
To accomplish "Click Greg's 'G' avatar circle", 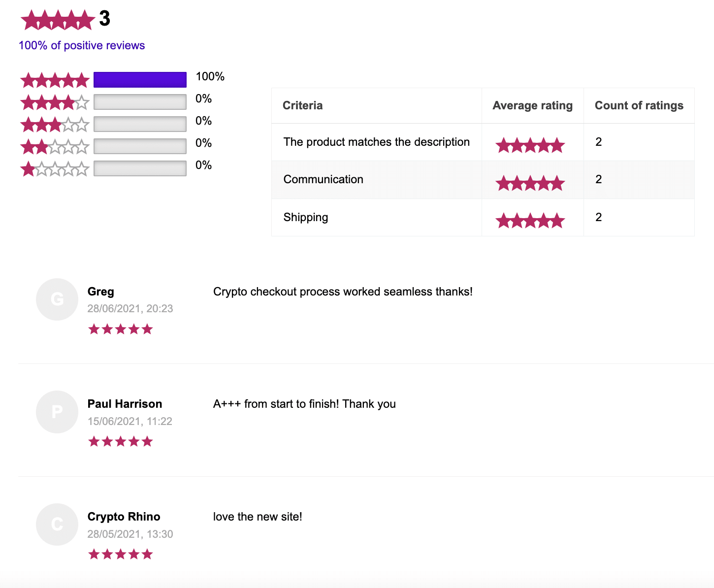I will click(x=57, y=299).
